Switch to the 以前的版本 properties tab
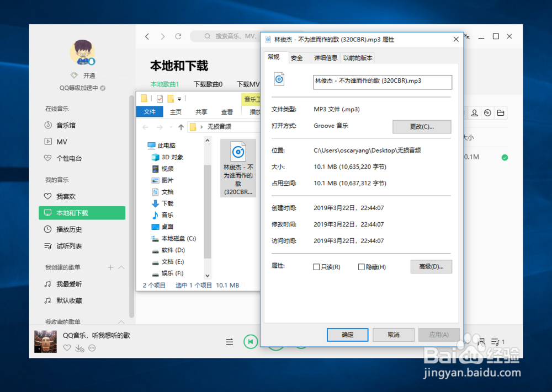The width and height of the screenshot is (552, 392). click(358, 58)
